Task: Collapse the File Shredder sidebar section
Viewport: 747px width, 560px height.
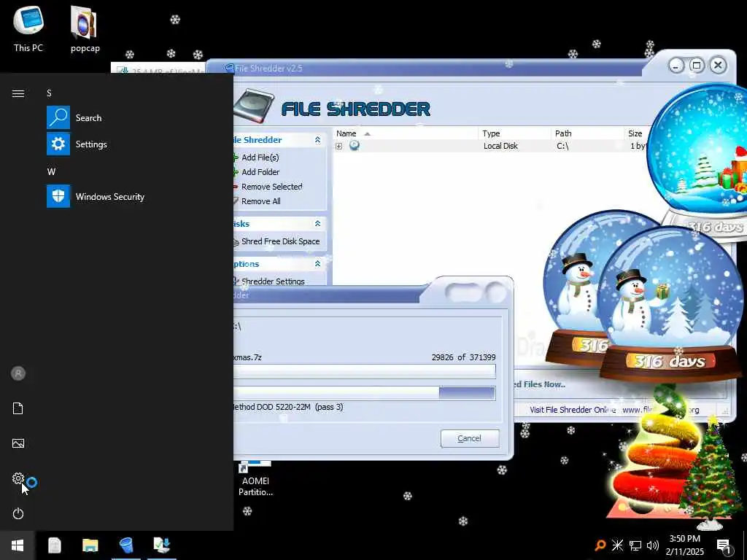Action: (318, 139)
